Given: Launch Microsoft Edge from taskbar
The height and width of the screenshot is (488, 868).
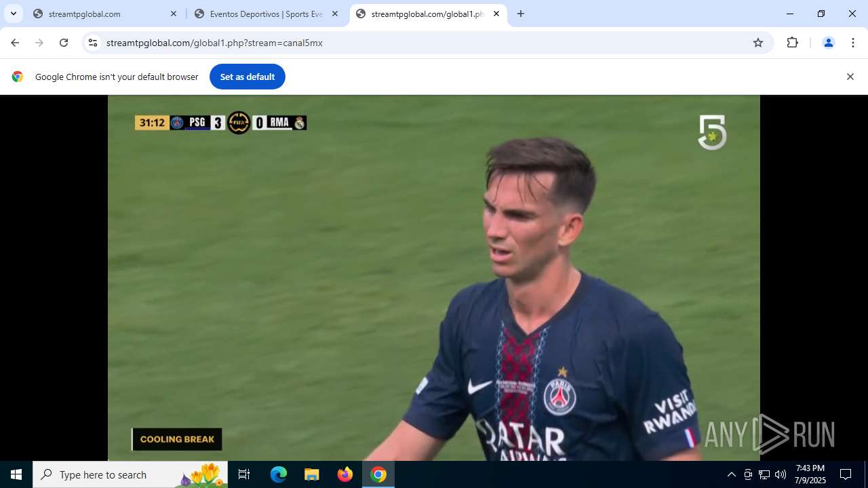Looking at the screenshot, I should tap(279, 474).
